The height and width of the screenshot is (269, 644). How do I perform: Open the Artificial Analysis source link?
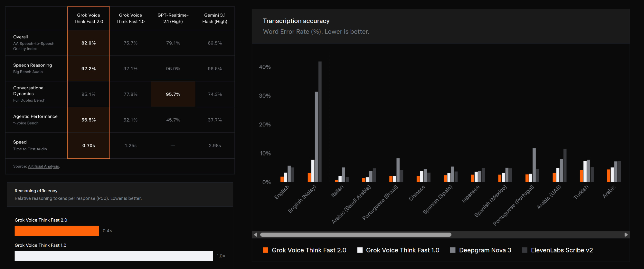click(43, 166)
